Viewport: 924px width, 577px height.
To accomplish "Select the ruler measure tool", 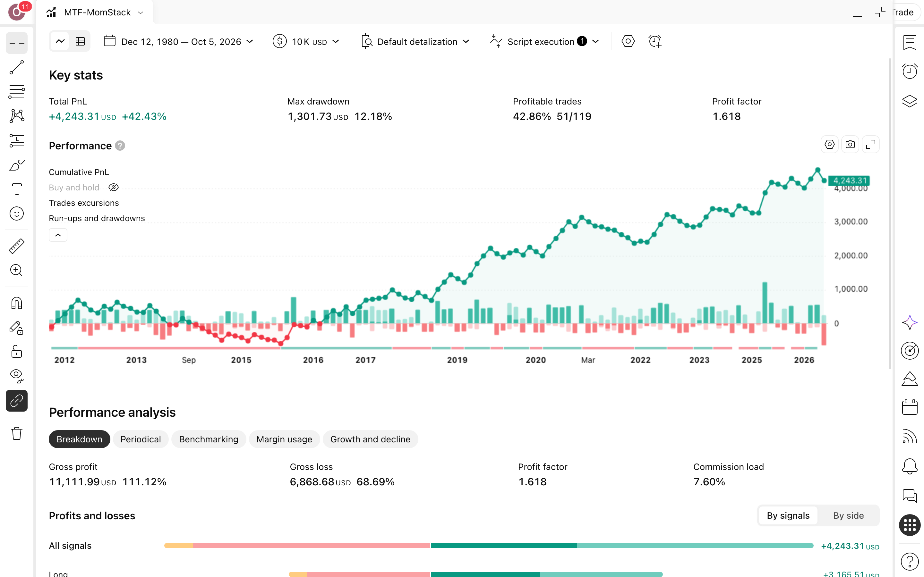I will click(x=17, y=246).
